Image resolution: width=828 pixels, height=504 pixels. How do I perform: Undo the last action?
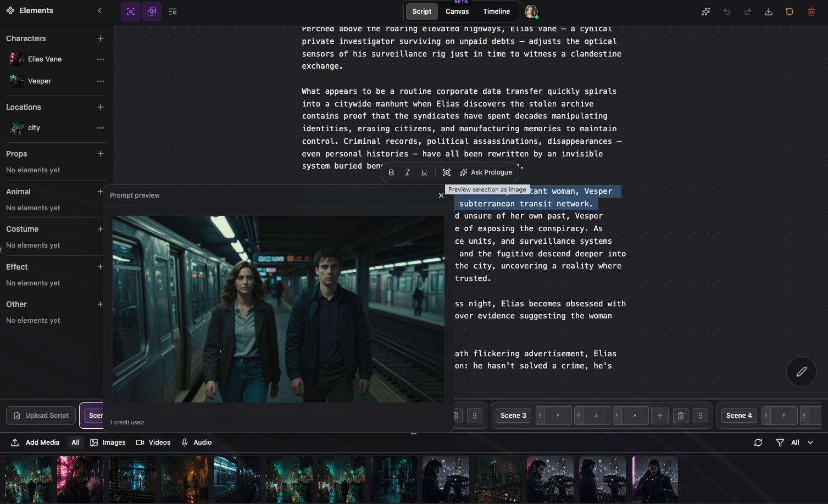pyautogui.click(x=727, y=12)
